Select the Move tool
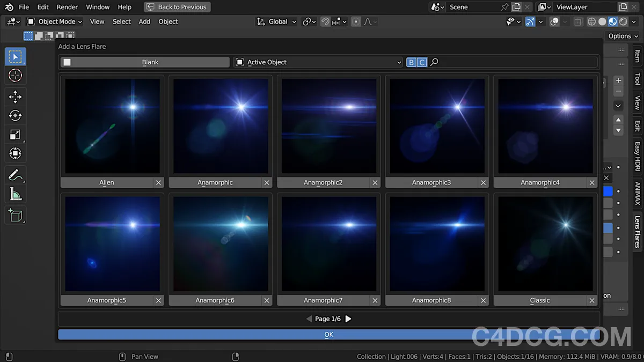 [15, 97]
